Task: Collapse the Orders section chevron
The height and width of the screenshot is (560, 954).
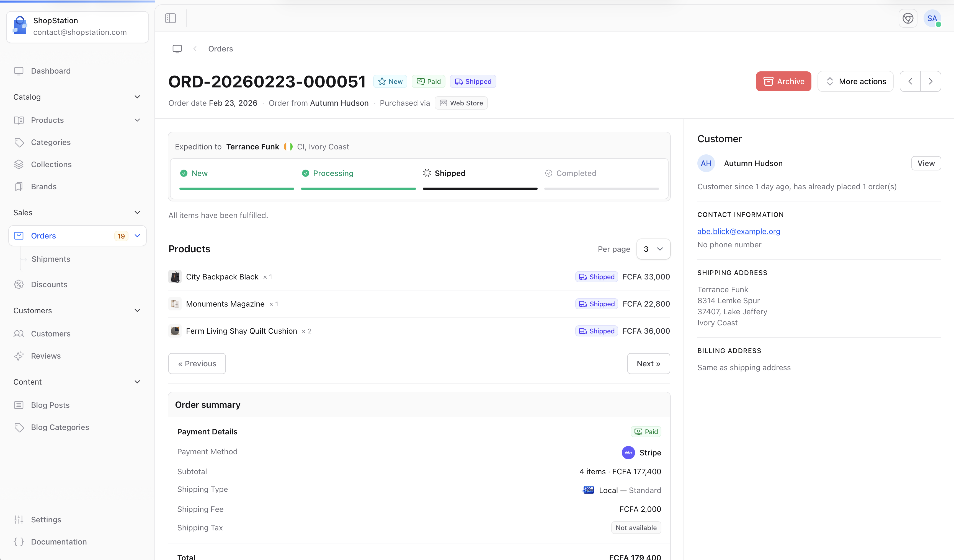Action: (x=137, y=235)
